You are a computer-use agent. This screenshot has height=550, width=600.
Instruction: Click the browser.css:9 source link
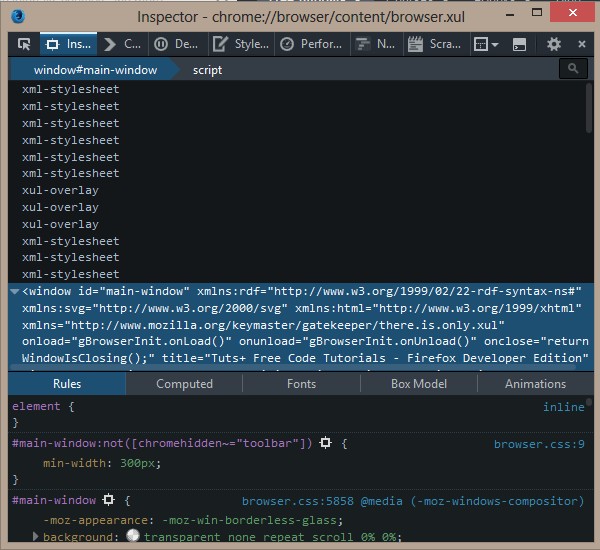point(539,443)
